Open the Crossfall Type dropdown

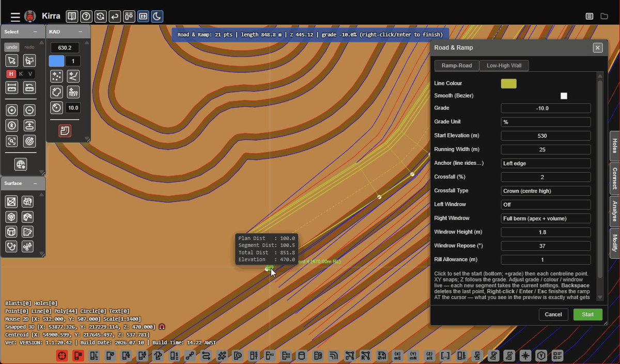(546, 191)
